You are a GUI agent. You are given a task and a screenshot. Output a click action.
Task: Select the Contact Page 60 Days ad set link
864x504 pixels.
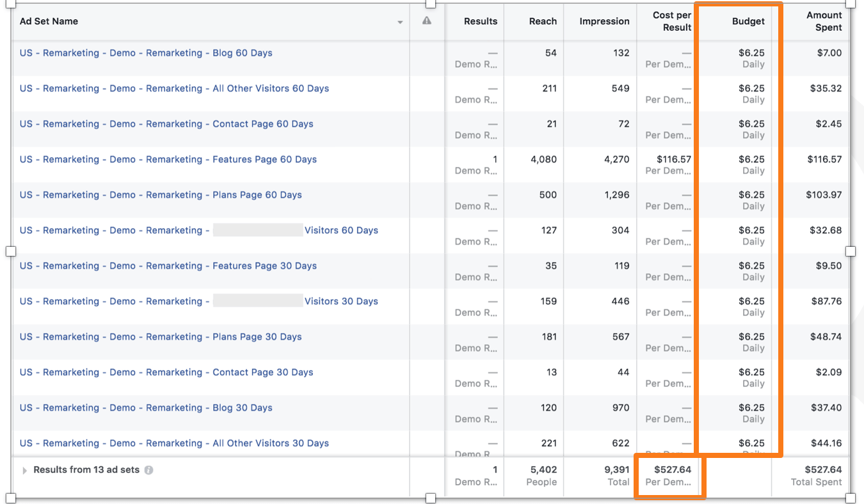tap(166, 124)
